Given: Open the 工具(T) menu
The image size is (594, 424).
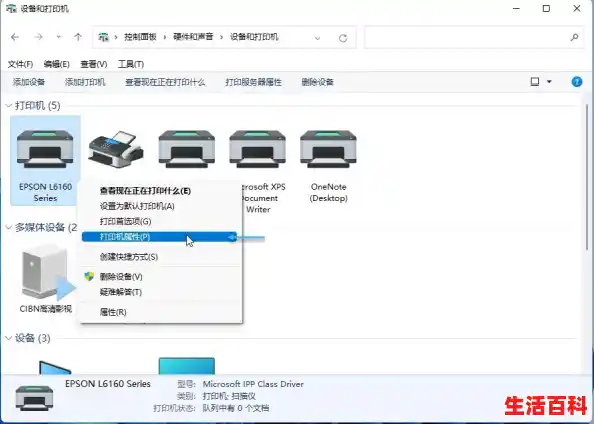Looking at the screenshot, I should (131, 64).
